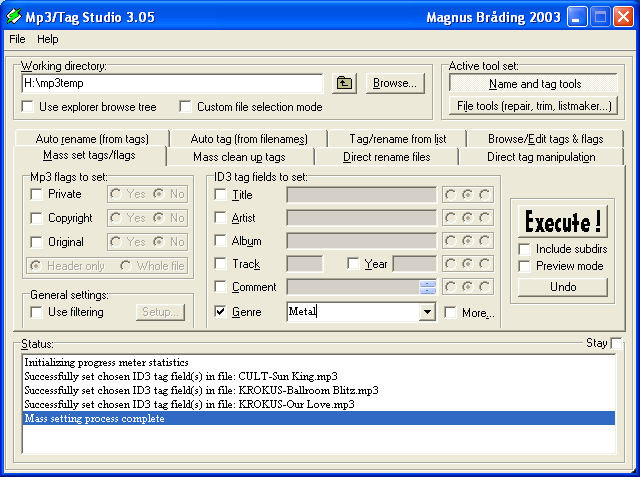Click the Execute ! button
The width and height of the screenshot is (640, 477).
tap(563, 222)
